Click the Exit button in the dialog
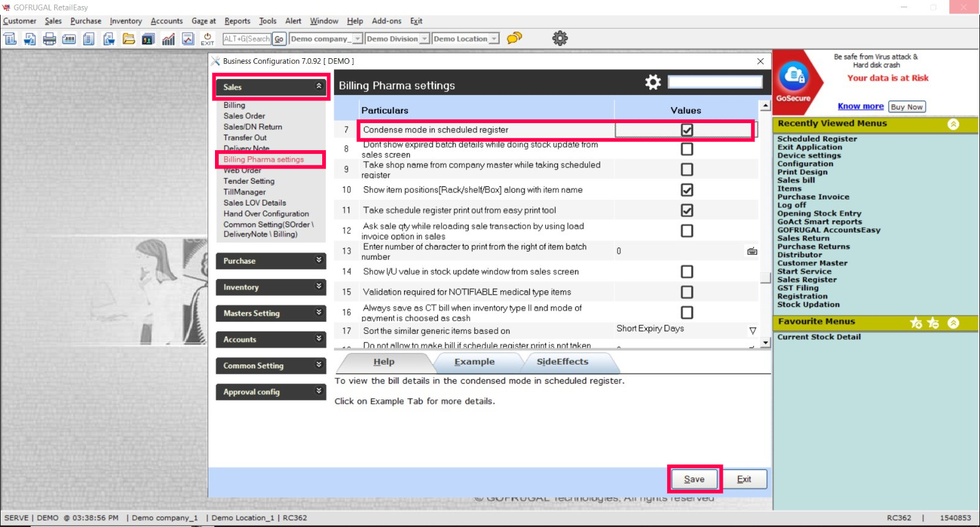 [744, 479]
